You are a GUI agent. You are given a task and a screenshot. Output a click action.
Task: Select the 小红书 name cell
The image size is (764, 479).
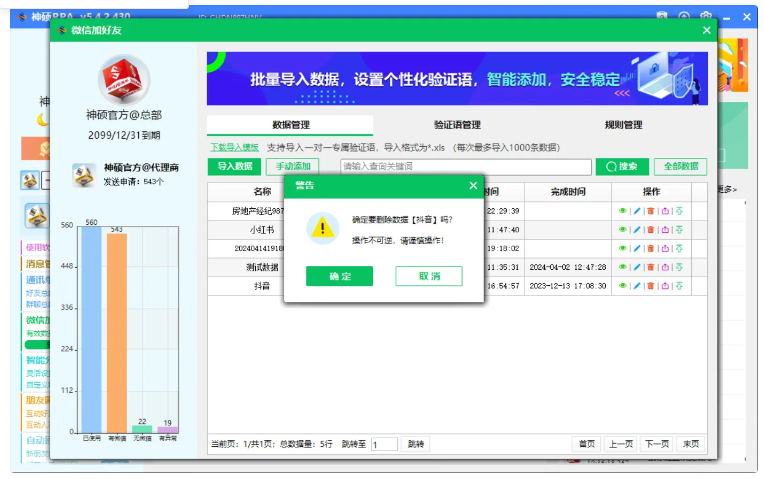point(262,230)
